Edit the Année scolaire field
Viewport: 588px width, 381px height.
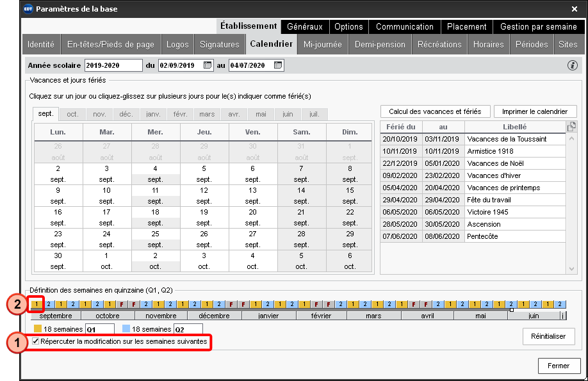(113, 65)
